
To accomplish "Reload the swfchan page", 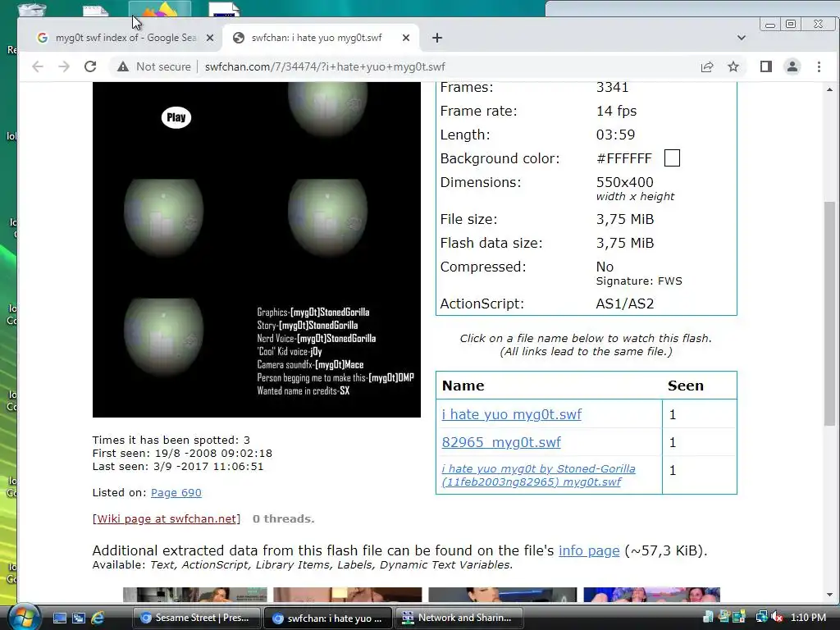I will tap(90, 66).
